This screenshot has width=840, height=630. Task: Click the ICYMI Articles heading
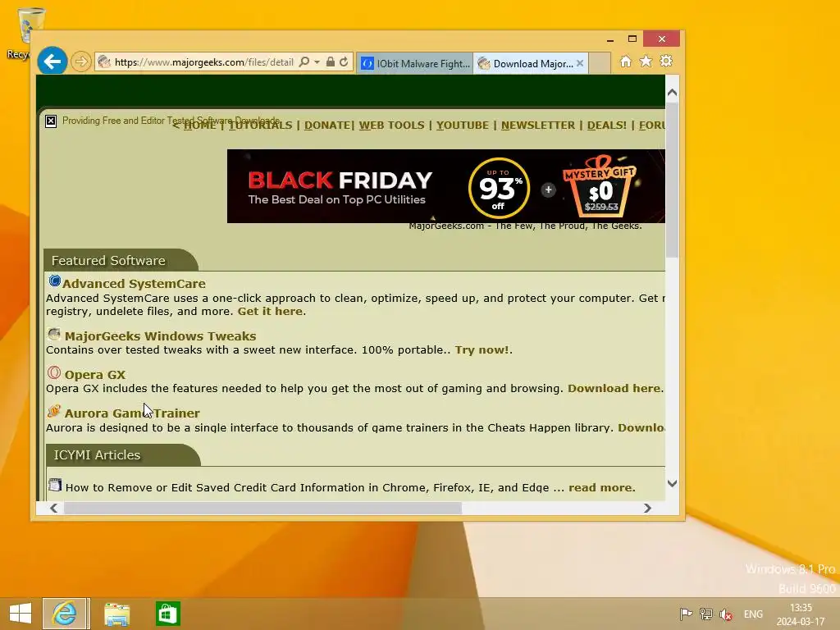click(x=97, y=454)
